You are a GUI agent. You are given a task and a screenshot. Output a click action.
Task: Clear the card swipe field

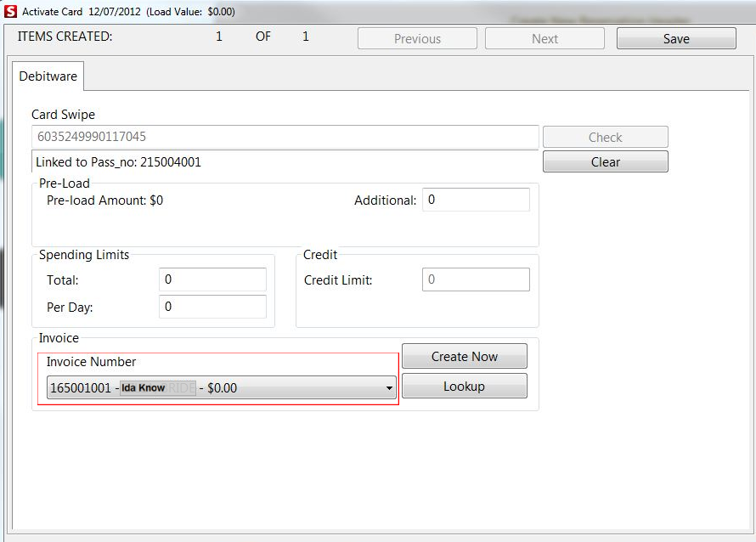coord(605,161)
